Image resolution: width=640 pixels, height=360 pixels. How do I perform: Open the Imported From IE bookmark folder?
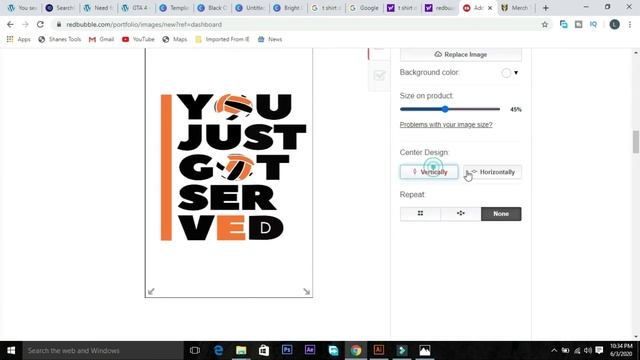[x=222, y=39]
